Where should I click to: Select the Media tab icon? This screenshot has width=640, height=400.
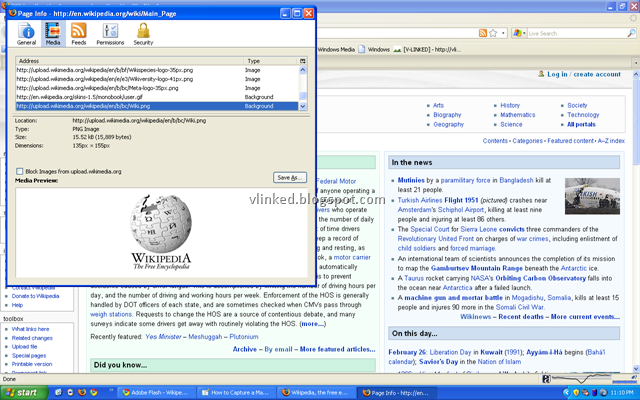pos(53,34)
